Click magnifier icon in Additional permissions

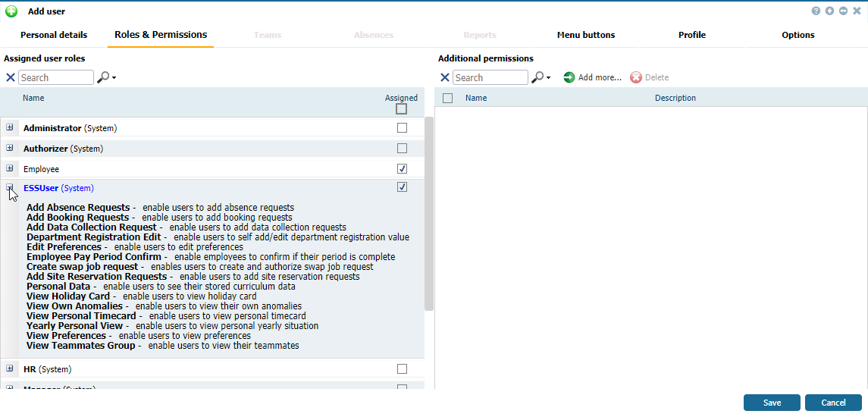click(x=538, y=77)
